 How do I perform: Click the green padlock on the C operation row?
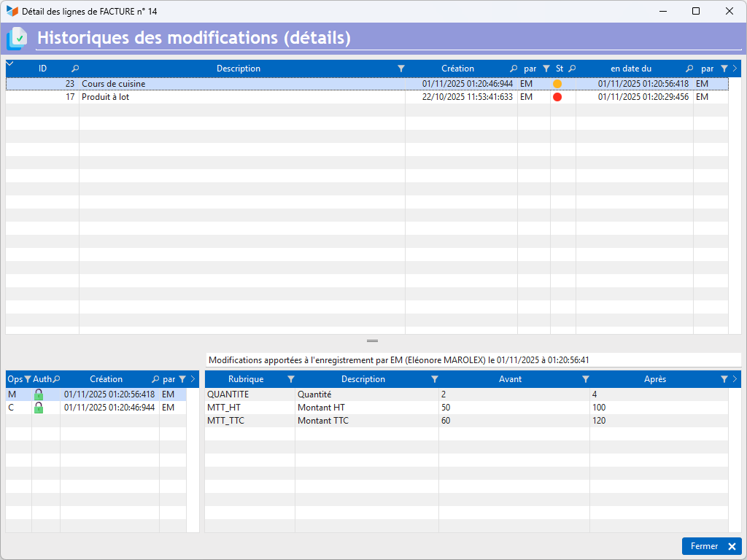pyautogui.click(x=39, y=408)
